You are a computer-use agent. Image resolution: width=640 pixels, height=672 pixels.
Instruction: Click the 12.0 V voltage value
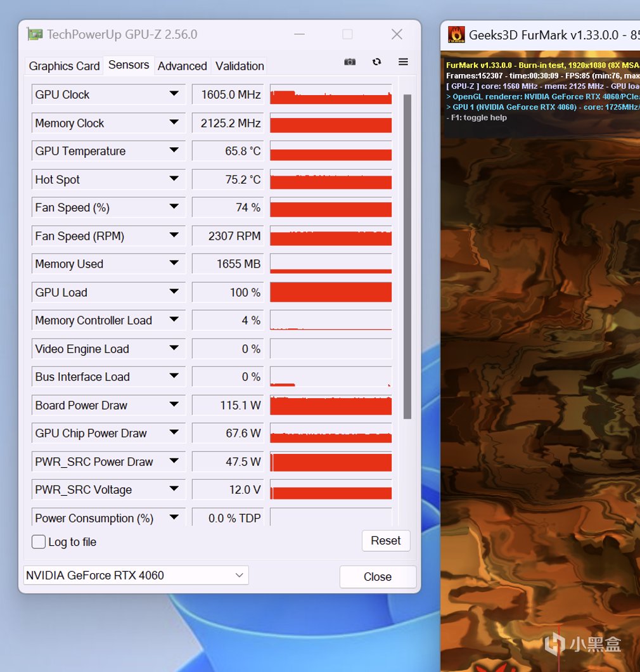pos(228,489)
